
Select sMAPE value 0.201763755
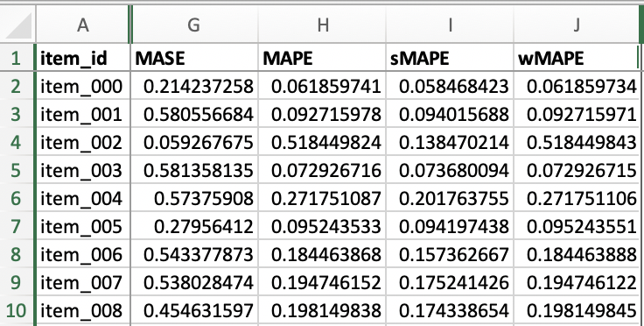[x=450, y=198]
